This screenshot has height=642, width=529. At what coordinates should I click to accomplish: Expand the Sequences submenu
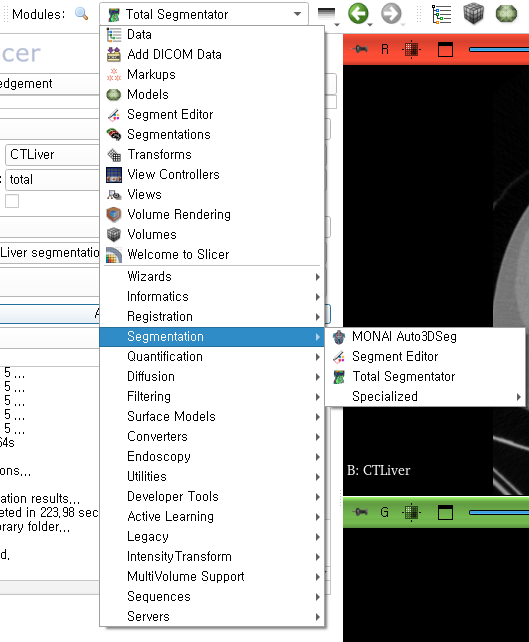click(x=212, y=597)
